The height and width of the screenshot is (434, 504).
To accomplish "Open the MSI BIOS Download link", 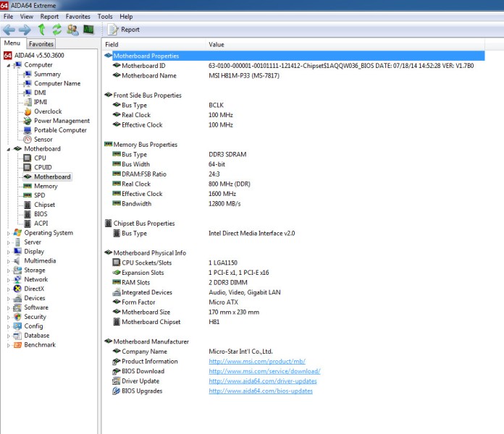I will click(264, 371).
